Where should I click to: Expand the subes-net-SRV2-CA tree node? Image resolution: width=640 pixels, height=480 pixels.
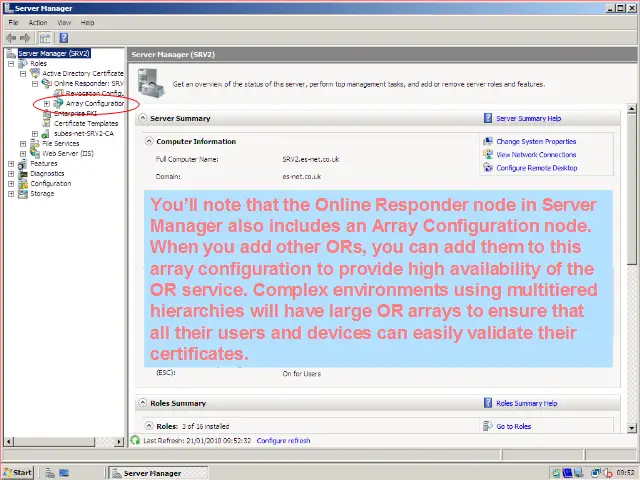35,133
